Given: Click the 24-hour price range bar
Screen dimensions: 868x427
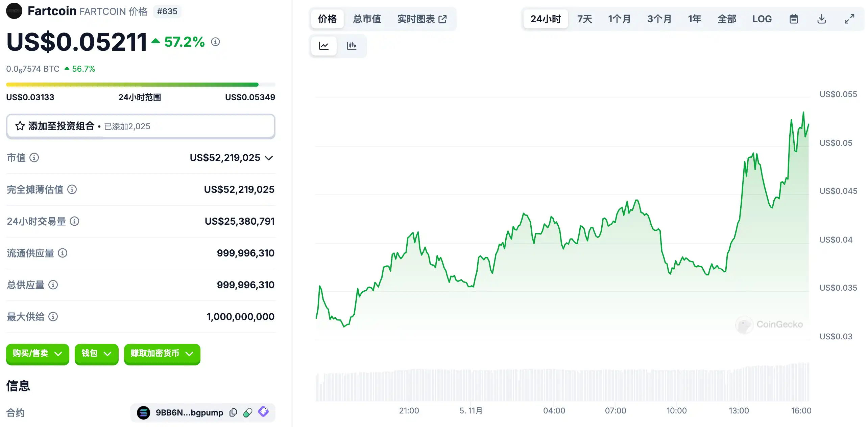Looking at the screenshot, I should pos(140,85).
